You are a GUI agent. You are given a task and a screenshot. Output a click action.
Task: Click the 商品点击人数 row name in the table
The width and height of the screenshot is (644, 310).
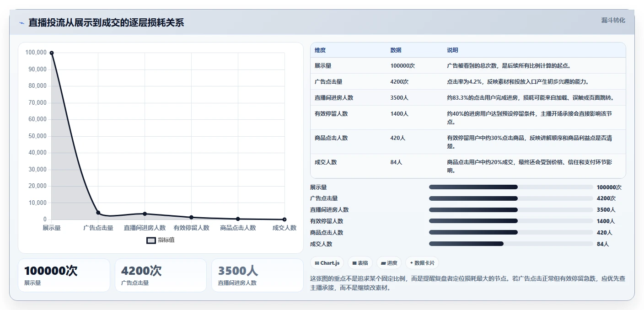(331, 138)
